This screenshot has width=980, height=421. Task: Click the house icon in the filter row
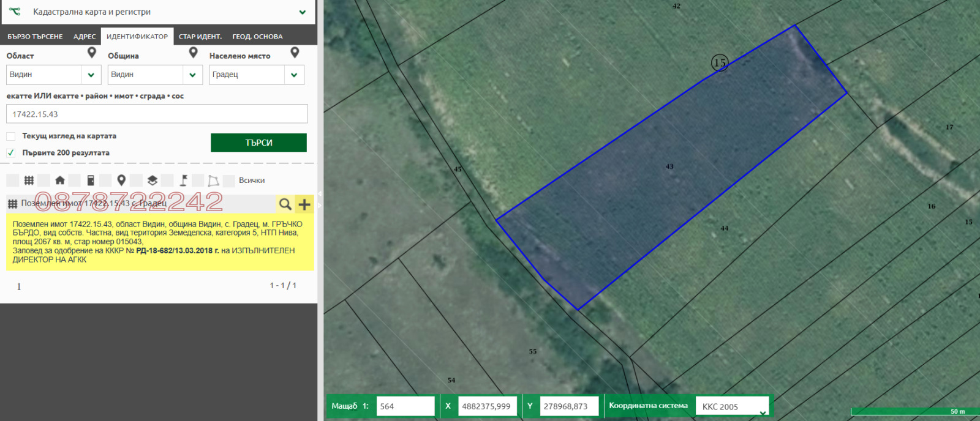pyautogui.click(x=59, y=181)
